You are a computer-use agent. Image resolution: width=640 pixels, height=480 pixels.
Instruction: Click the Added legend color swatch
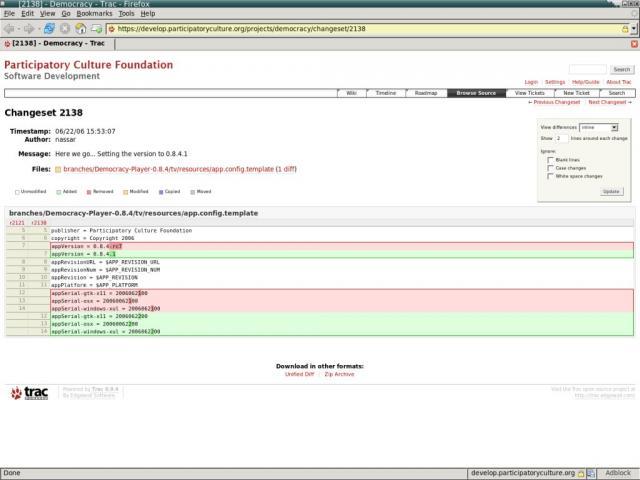click(59, 192)
